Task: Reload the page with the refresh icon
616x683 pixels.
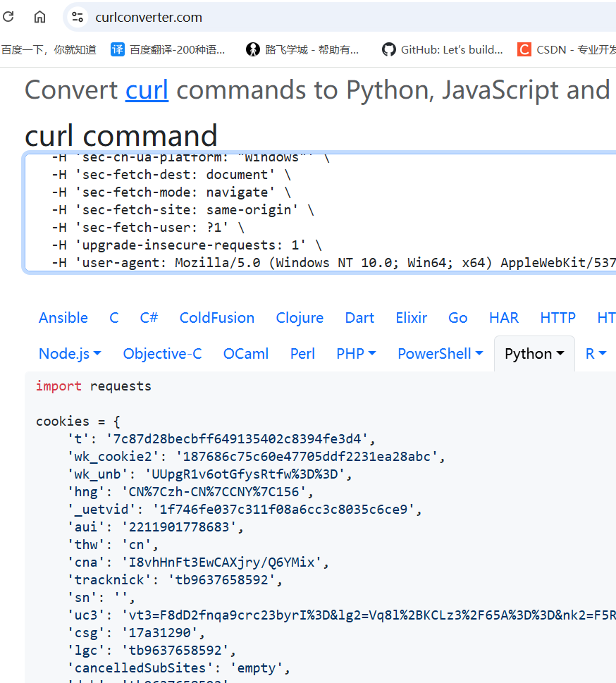Action: point(8,17)
